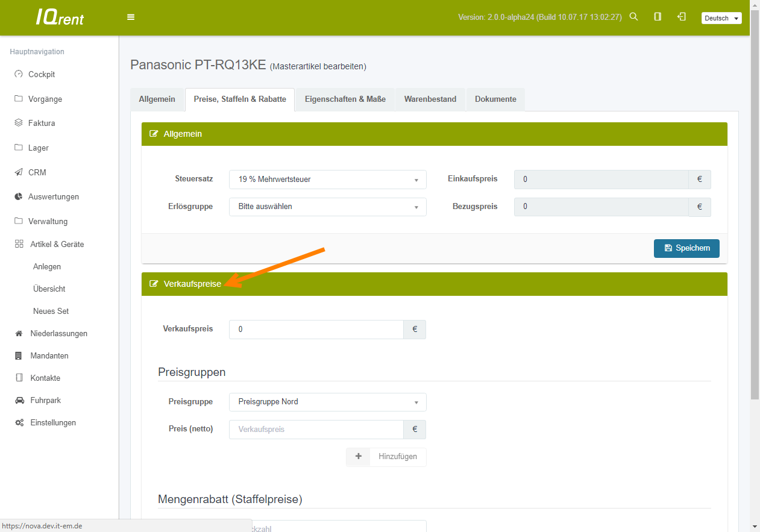The height and width of the screenshot is (532, 760).
Task: Click edit icon in Allgemein panel header
Action: click(154, 134)
